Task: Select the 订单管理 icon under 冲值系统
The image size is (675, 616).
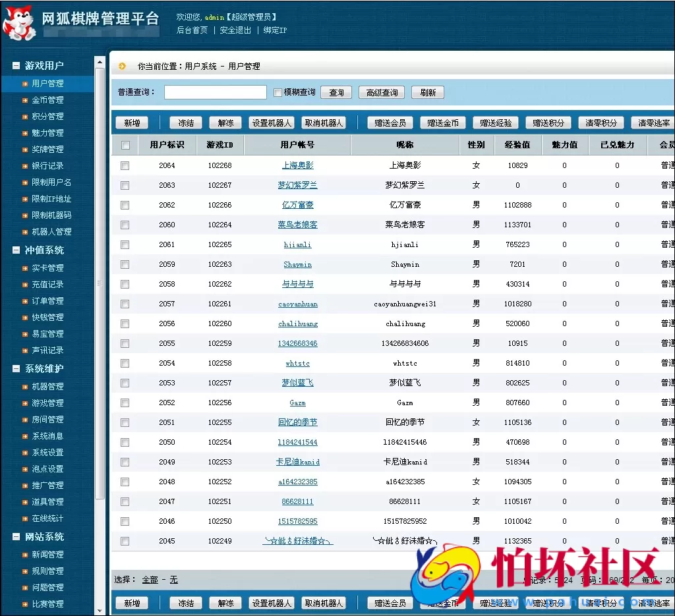Action: [x=25, y=301]
